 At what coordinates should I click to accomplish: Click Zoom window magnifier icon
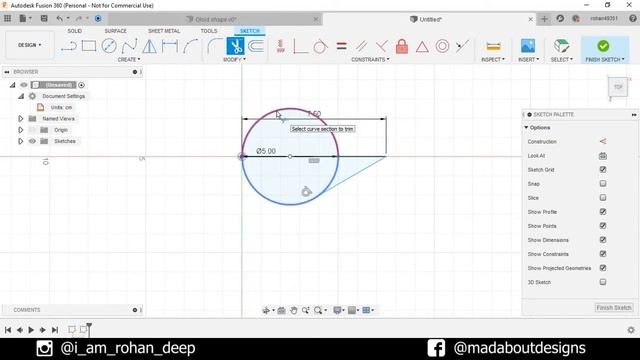coord(318,311)
